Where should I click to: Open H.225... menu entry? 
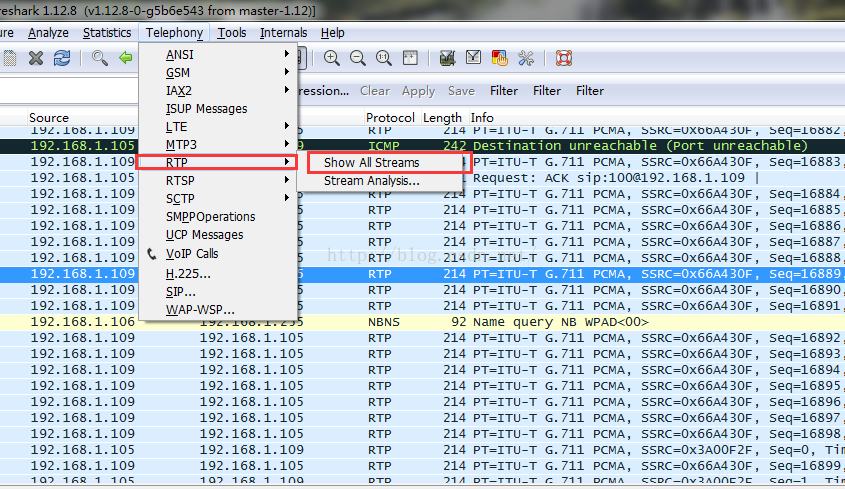(x=218, y=274)
